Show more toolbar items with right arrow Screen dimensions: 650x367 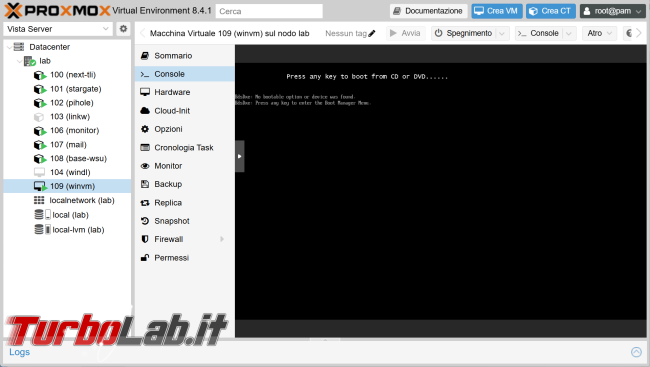click(638, 33)
